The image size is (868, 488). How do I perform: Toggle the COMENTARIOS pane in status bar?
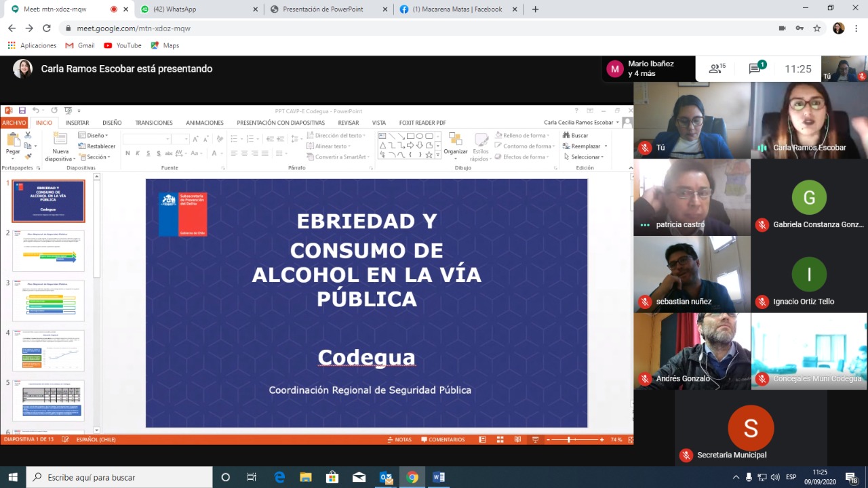pyautogui.click(x=443, y=440)
